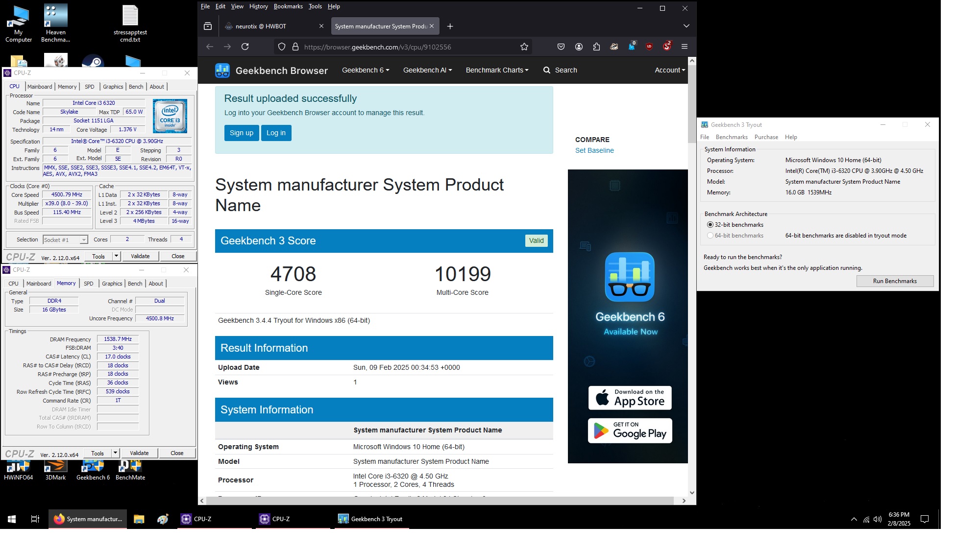Open stressapptest cmd.txt desktop file

(x=130, y=23)
